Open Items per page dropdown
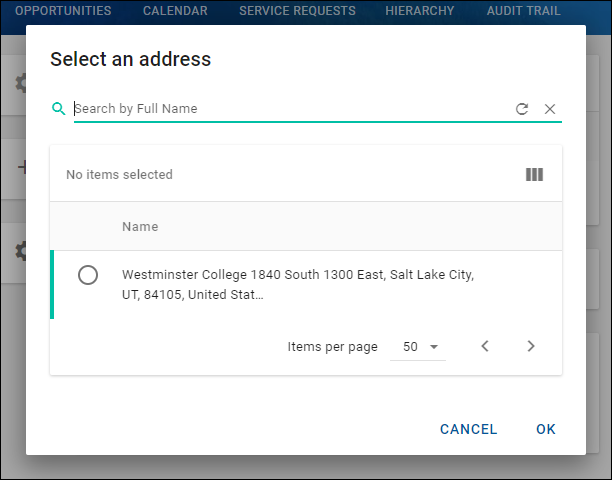This screenshot has height=480, width=612. pos(421,346)
